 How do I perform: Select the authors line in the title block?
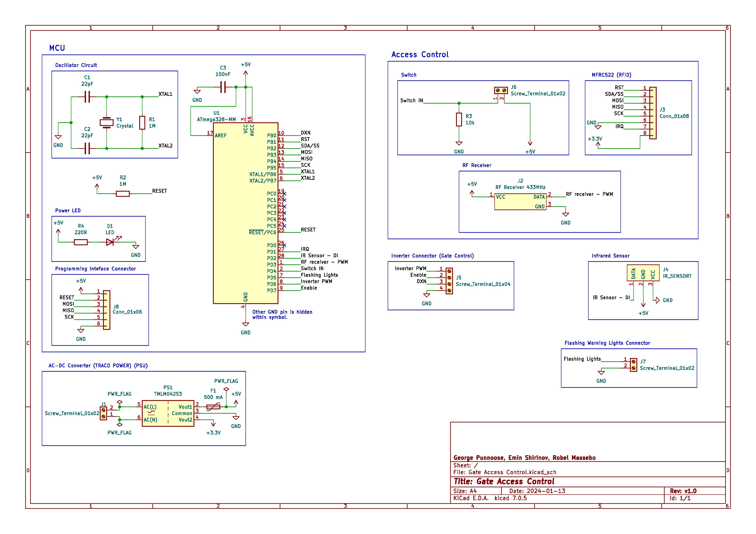(x=524, y=458)
